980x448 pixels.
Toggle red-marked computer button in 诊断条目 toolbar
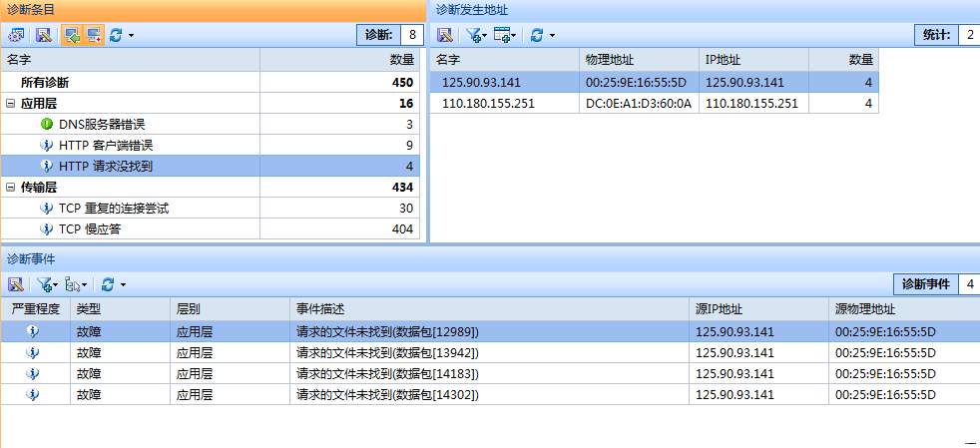click(94, 35)
